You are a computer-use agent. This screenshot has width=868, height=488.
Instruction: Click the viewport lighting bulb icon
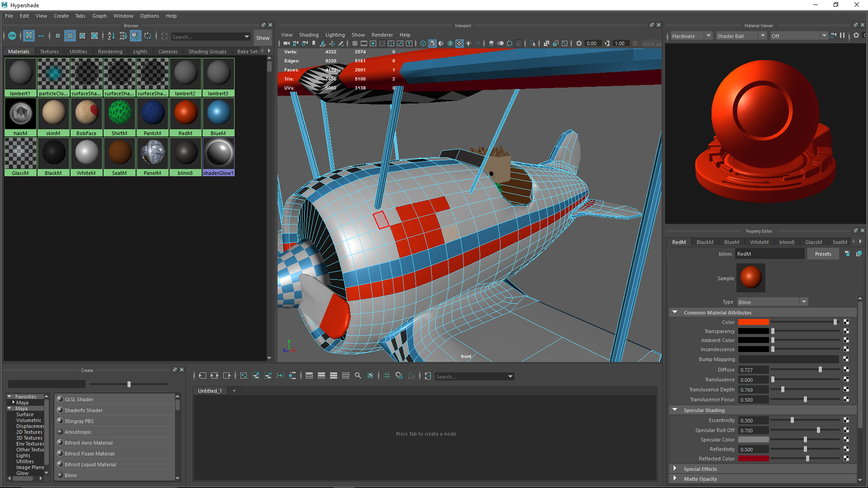coord(468,43)
